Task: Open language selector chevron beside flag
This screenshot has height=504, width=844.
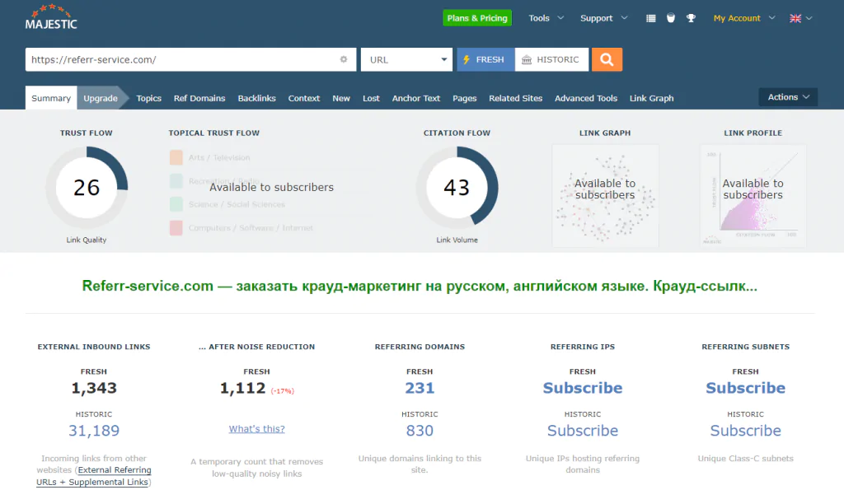Action: (809, 18)
